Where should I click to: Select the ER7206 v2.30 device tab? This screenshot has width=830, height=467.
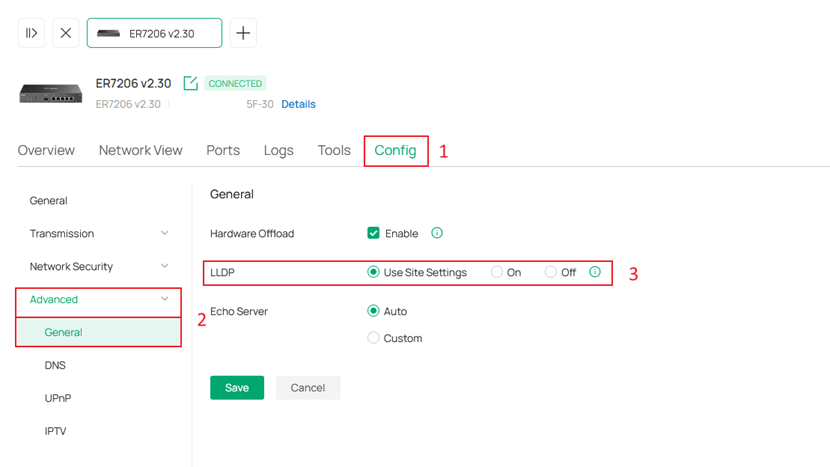click(x=155, y=33)
